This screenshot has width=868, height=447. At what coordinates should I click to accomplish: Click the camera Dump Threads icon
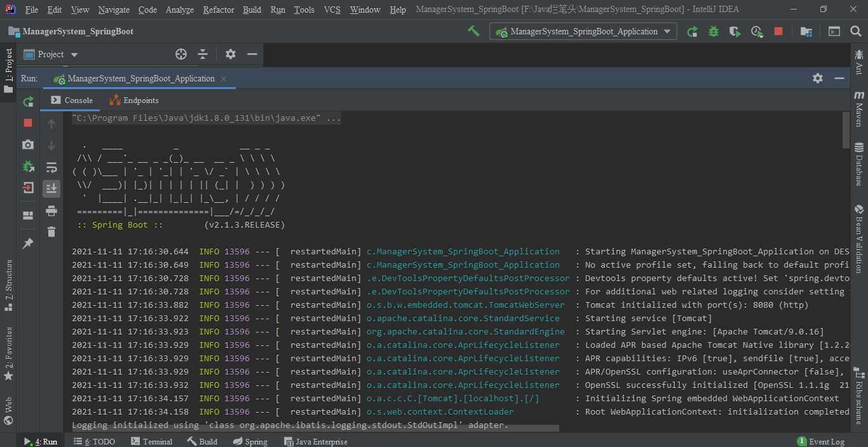[x=28, y=145]
